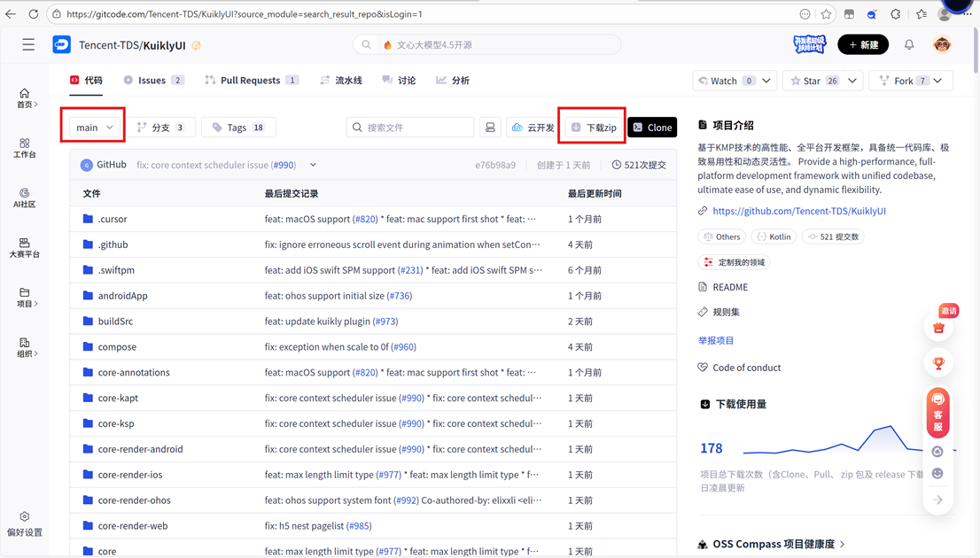Click the 下载zip button
This screenshot has height=558, width=980.
coord(593,128)
